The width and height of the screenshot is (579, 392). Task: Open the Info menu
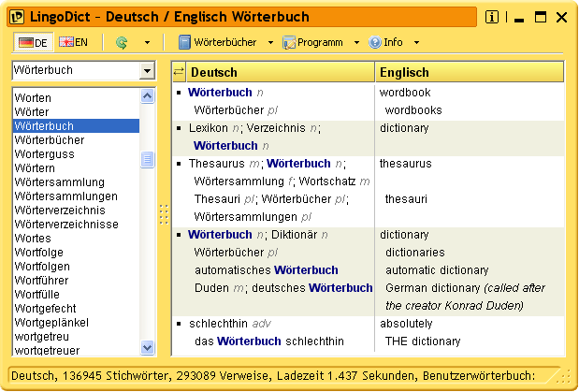(393, 42)
